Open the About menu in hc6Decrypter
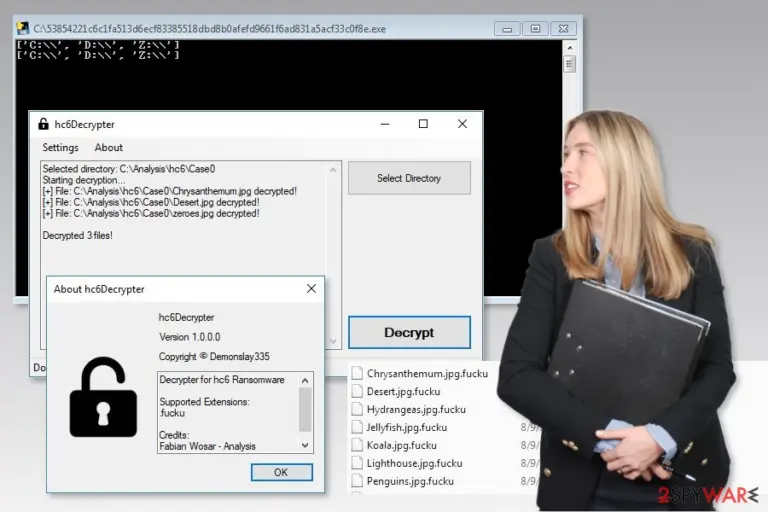The height and width of the screenshot is (512, 768). [x=109, y=147]
